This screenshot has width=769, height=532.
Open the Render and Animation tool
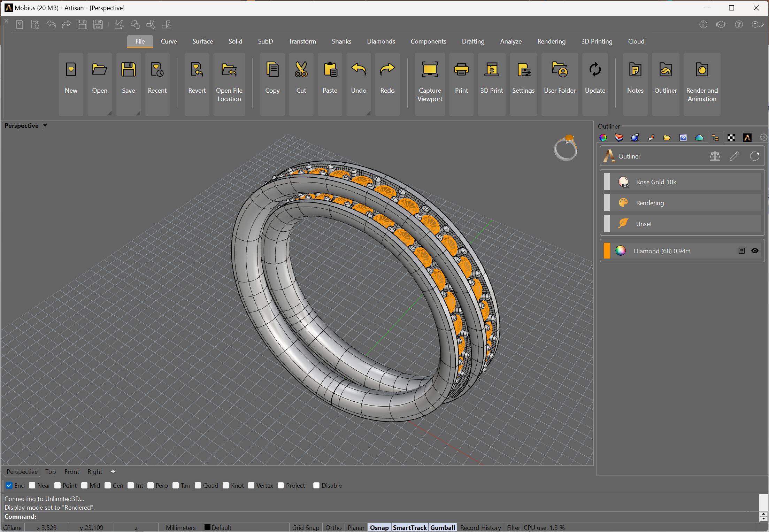(702, 70)
